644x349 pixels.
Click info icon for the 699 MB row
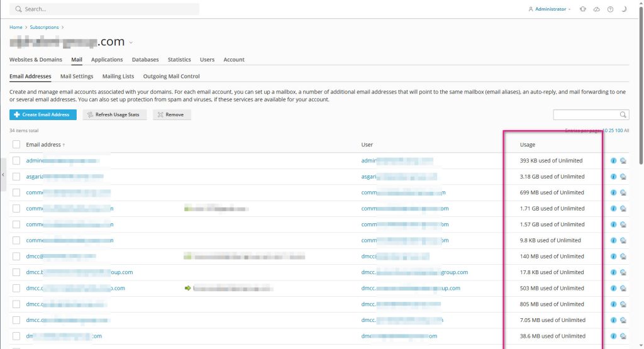pos(613,193)
